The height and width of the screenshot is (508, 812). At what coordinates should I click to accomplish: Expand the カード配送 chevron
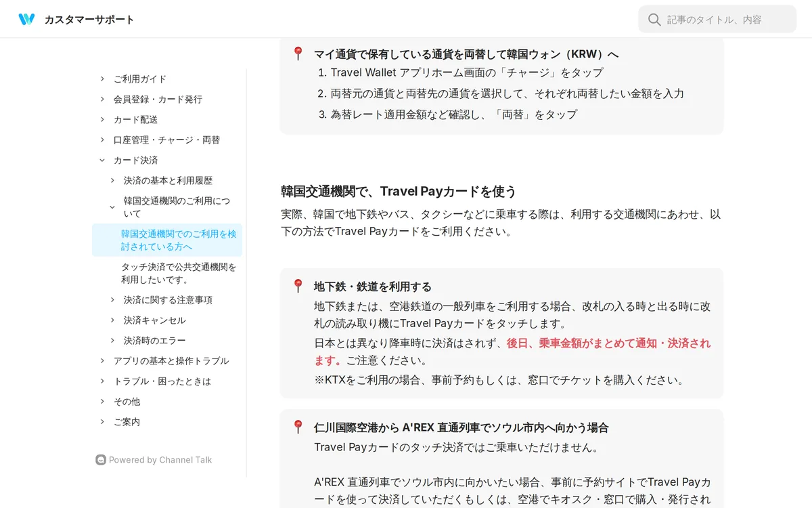tap(102, 119)
